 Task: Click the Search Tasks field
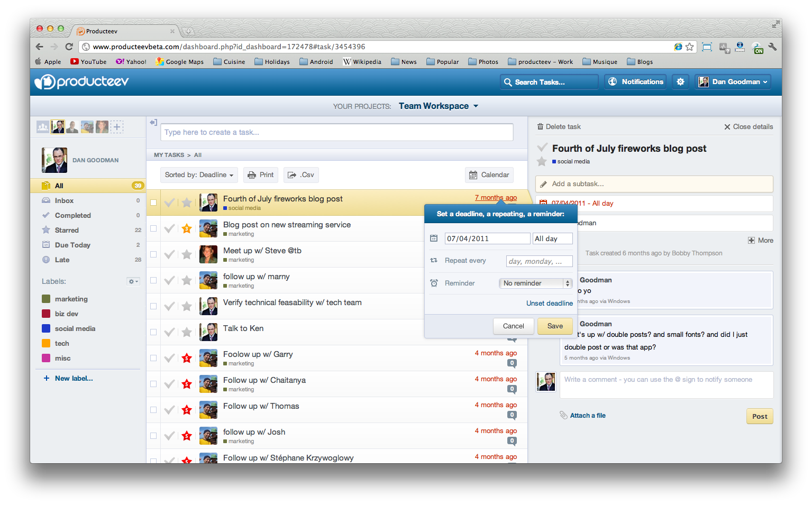tap(549, 82)
